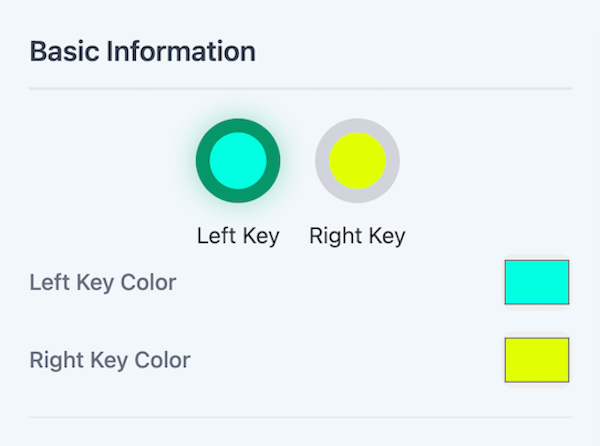Open the Left Key Color picker swatch
Viewport: 600px width, 446px height.
tap(536, 282)
